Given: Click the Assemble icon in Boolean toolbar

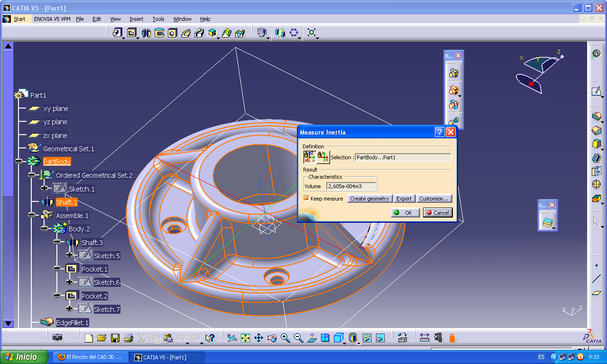Looking at the screenshot, I should click(x=454, y=73).
